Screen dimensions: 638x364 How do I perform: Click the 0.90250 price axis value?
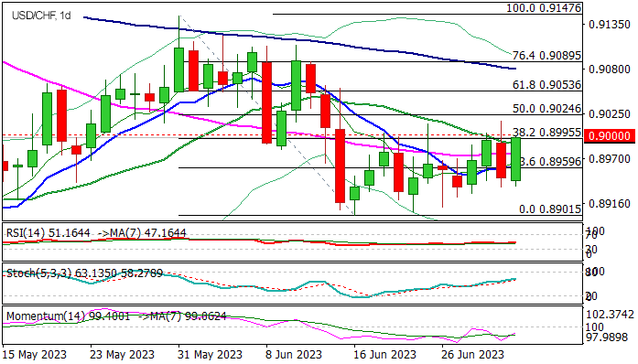[x=610, y=114]
